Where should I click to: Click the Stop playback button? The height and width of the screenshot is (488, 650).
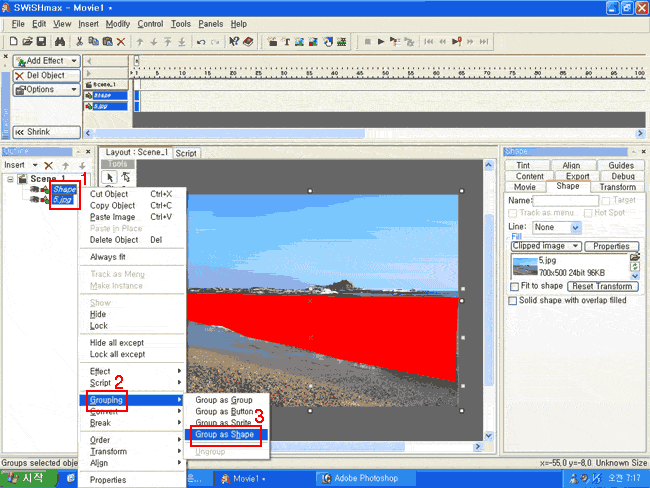coord(367,41)
